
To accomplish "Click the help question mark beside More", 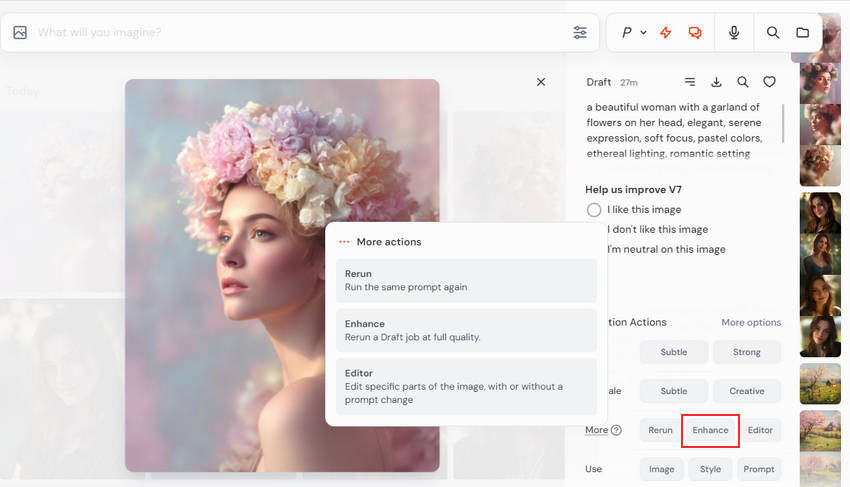I will tap(616, 430).
